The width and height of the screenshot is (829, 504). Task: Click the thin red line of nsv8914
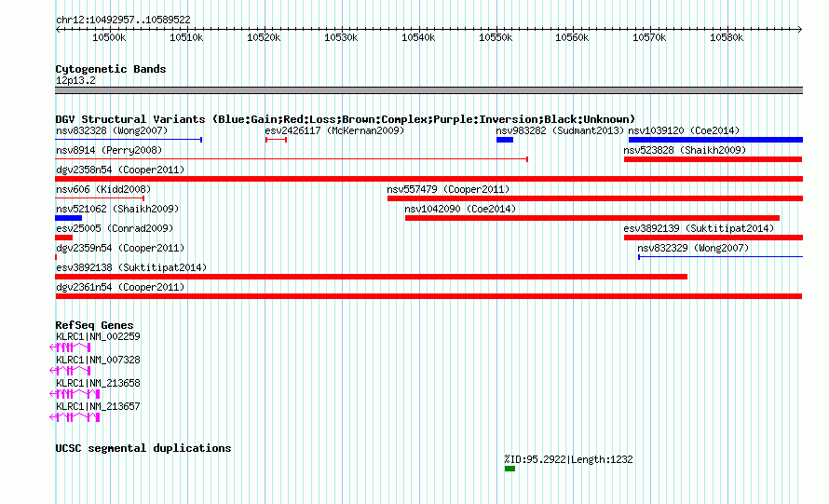(292, 159)
